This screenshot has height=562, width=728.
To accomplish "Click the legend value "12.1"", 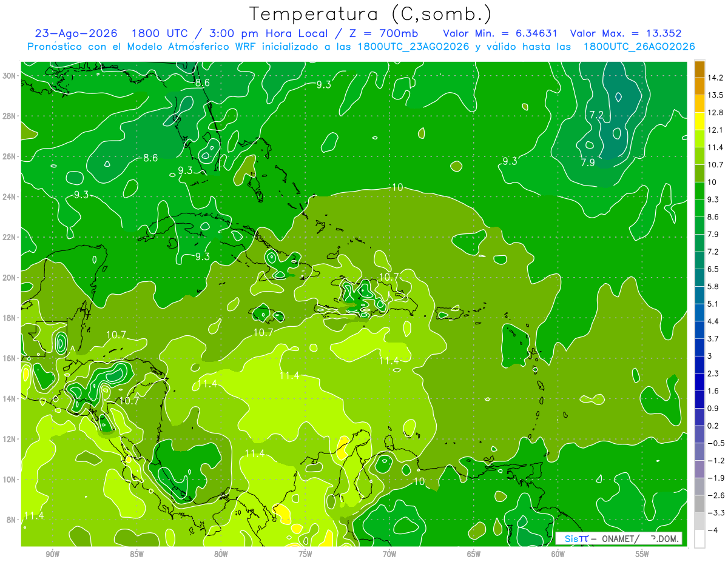I will click(x=715, y=130).
